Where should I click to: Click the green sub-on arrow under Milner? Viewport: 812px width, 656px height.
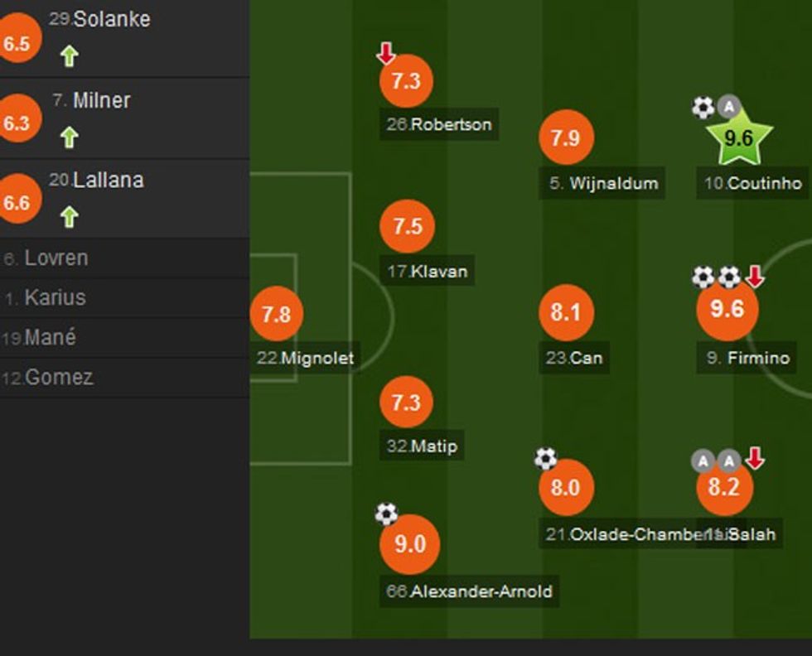pyautogui.click(x=70, y=137)
